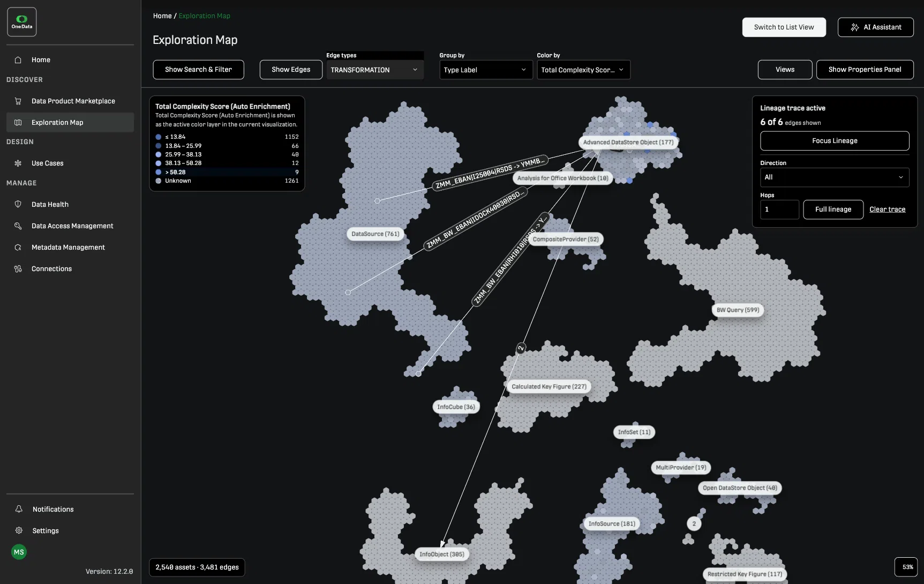The height and width of the screenshot is (584, 924).
Task: Click the InfoObject (305) cluster label
Action: [442, 555]
